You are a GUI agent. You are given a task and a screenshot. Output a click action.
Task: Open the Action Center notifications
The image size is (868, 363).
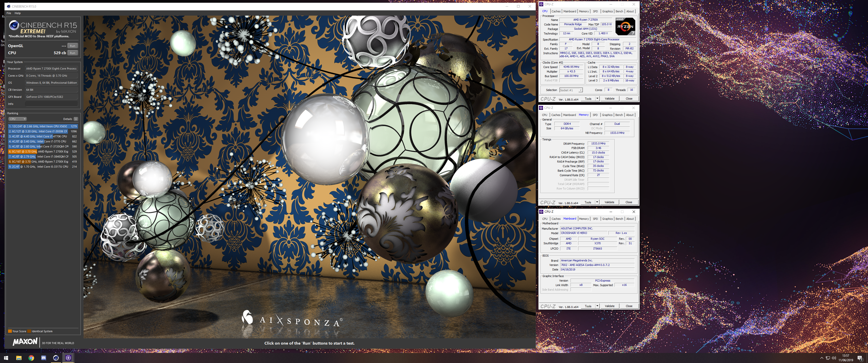(860, 358)
